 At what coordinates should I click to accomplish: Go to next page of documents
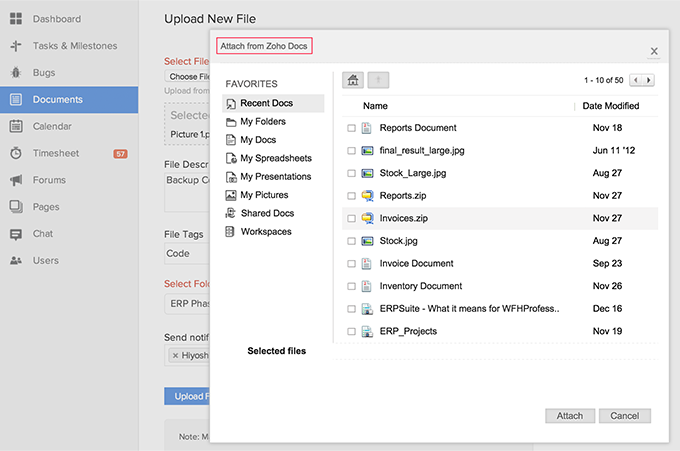coord(649,80)
